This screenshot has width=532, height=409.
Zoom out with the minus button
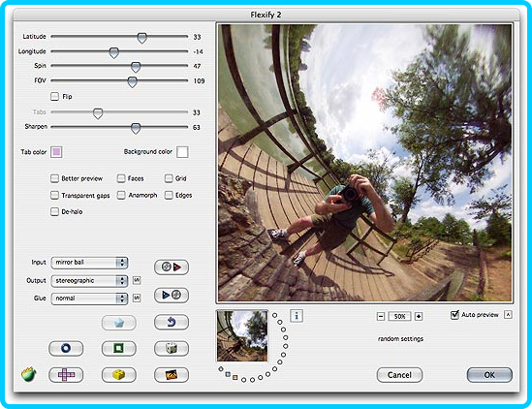(x=381, y=316)
